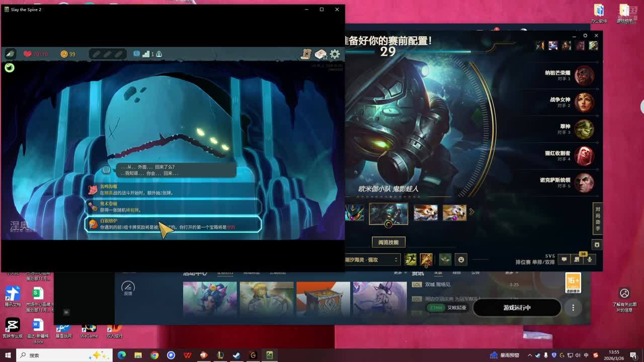
Task: Expand the 潮汐海灵 rune page dropdown
Action: tap(396, 259)
